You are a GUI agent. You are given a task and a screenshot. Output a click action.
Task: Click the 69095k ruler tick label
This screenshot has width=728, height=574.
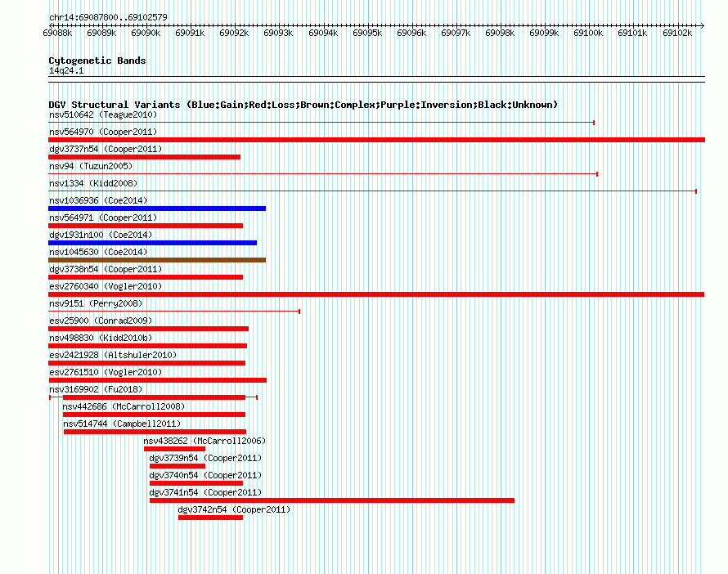[x=367, y=33]
